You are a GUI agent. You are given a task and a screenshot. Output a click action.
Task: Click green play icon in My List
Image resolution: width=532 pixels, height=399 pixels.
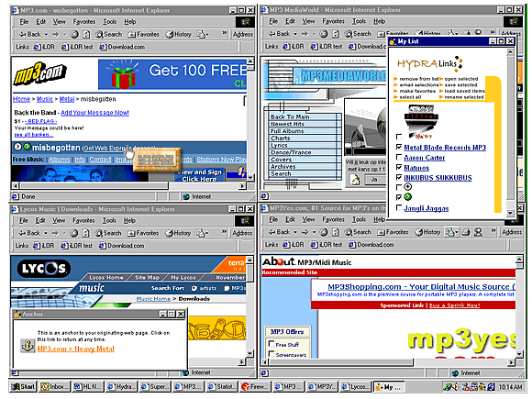408,197
